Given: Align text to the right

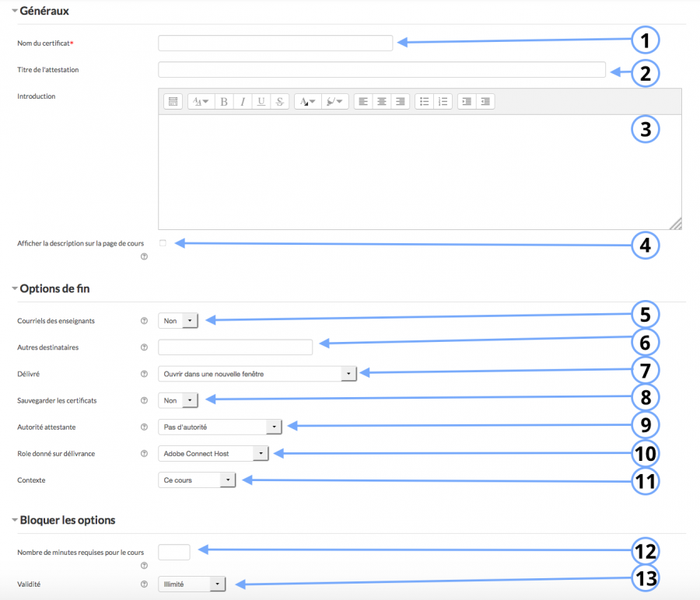Looking at the screenshot, I should (x=400, y=101).
